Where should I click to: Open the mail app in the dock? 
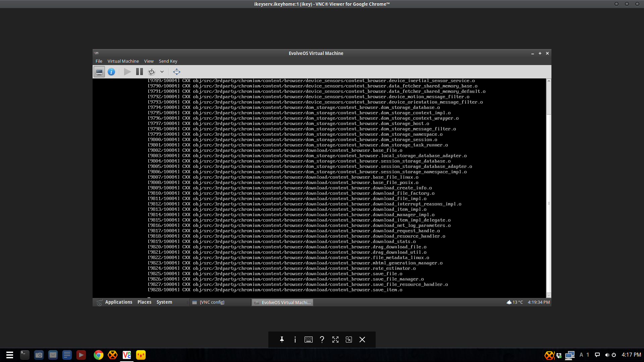pyautogui.click(x=53, y=355)
